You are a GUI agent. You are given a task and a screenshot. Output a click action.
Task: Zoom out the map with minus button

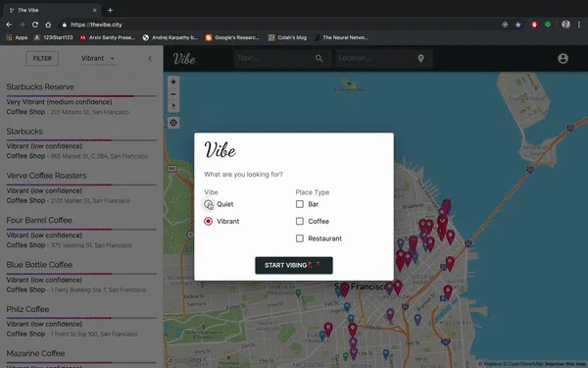pos(173,94)
